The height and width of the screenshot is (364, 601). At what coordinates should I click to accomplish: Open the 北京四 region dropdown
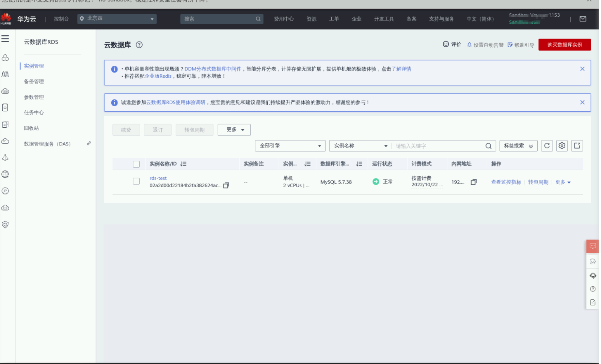(117, 19)
